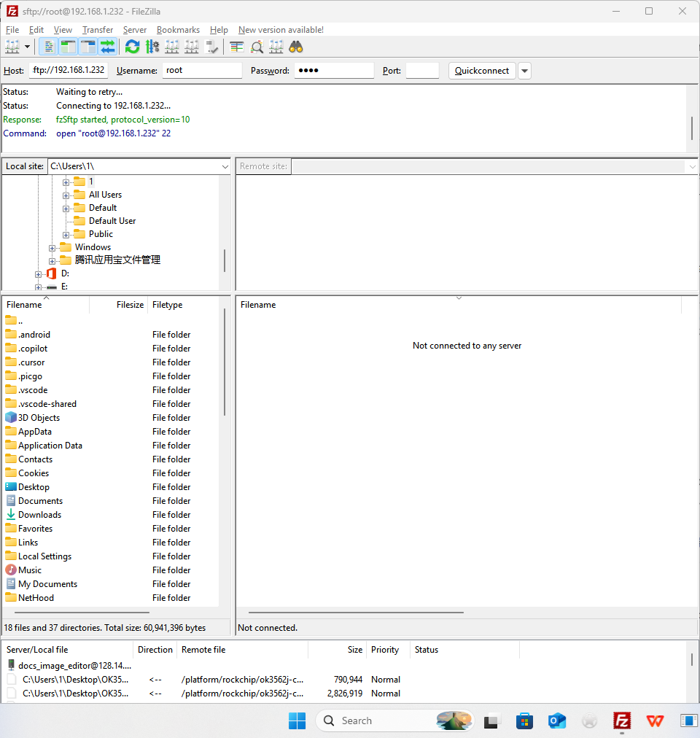
Task: Open the File menu
Action: click(12, 30)
